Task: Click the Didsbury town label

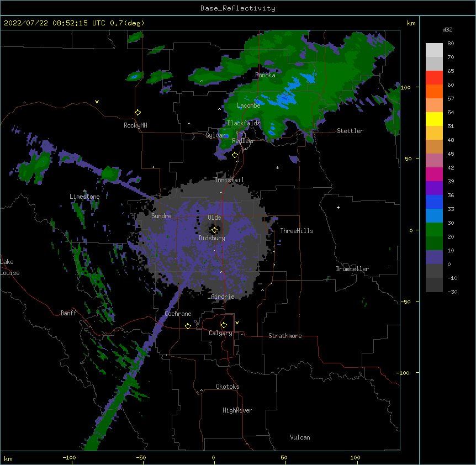Action: (x=212, y=238)
